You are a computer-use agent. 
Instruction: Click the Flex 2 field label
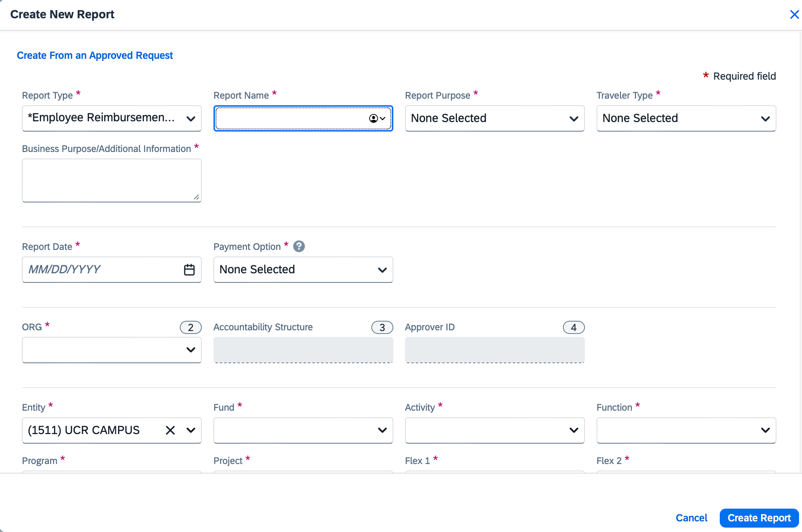(609, 461)
